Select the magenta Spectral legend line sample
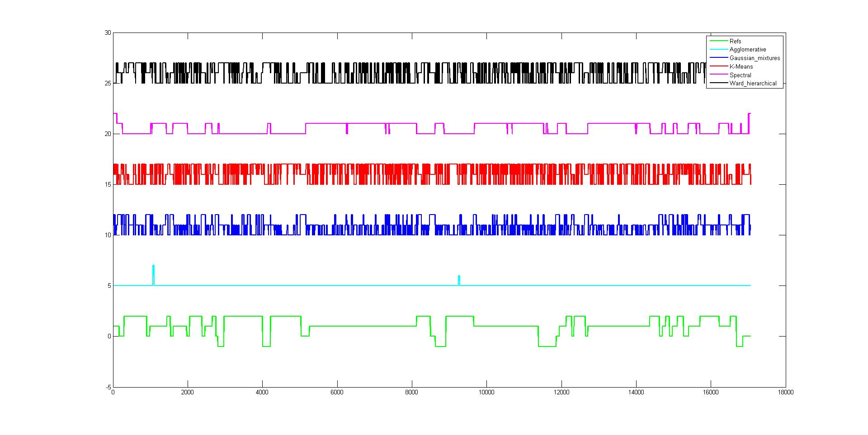Viewport: 868px width, 435px height. click(x=718, y=75)
